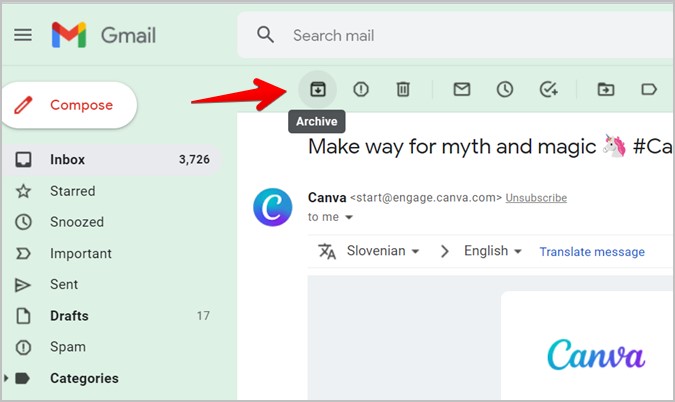Focus the Search mail field
The width and height of the screenshot is (675, 402).
[x=456, y=35]
